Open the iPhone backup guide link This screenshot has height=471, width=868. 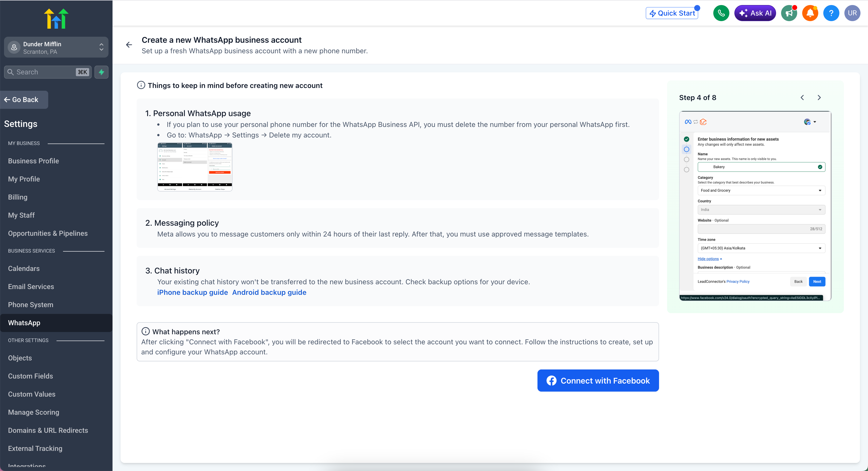point(192,292)
